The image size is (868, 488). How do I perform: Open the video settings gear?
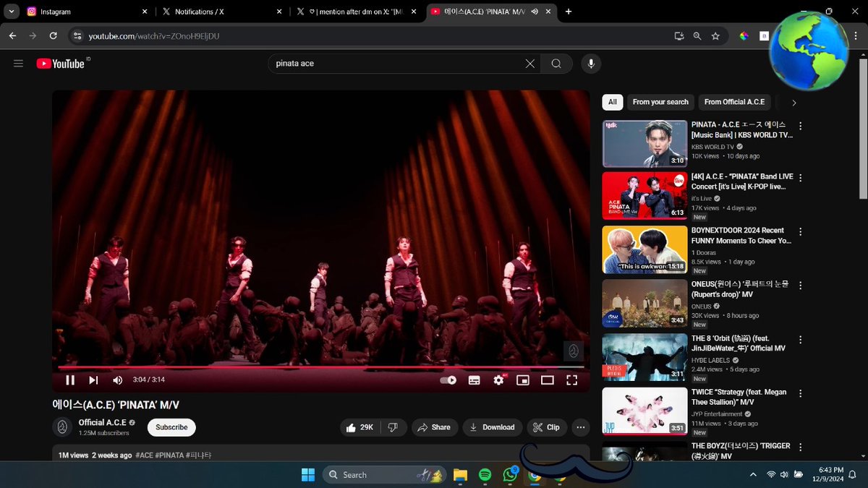[x=498, y=380]
